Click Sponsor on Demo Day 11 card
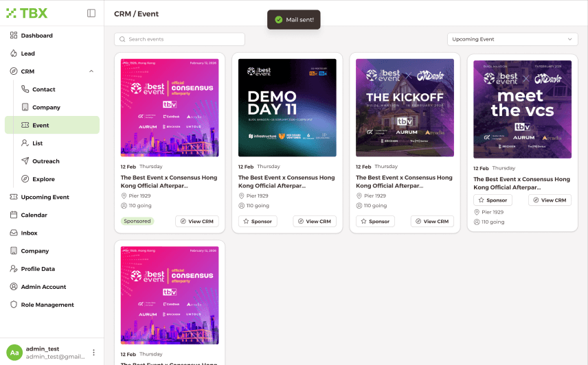The height and width of the screenshot is (365, 588). pyautogui.click(x=258, y=221)
